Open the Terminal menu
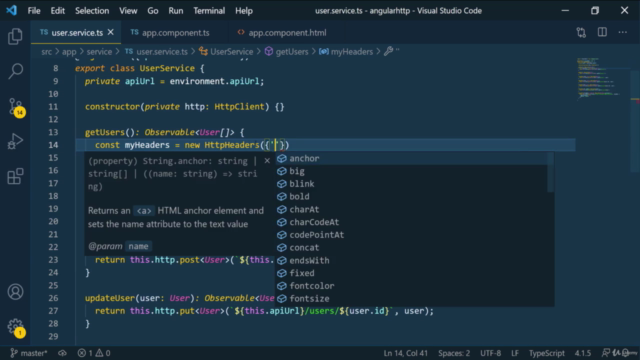This screenshot has width=640, height=360. (x=209, y=11)
